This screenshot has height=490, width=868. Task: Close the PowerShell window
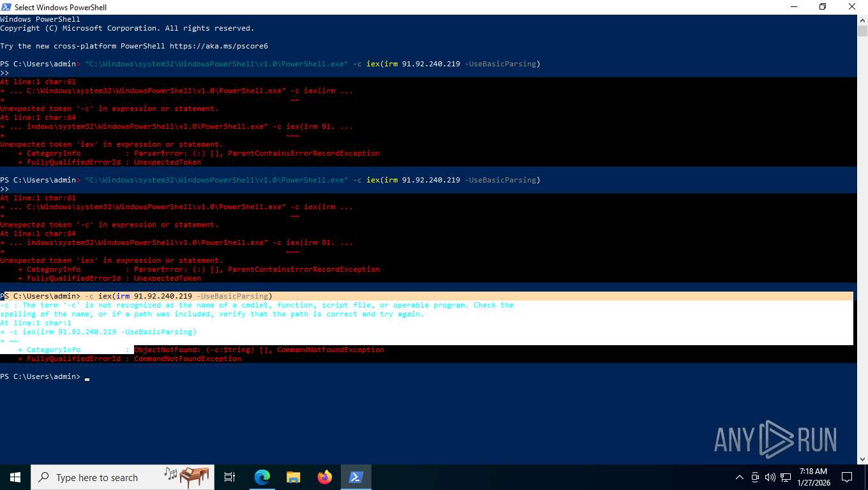pos(852,7)
